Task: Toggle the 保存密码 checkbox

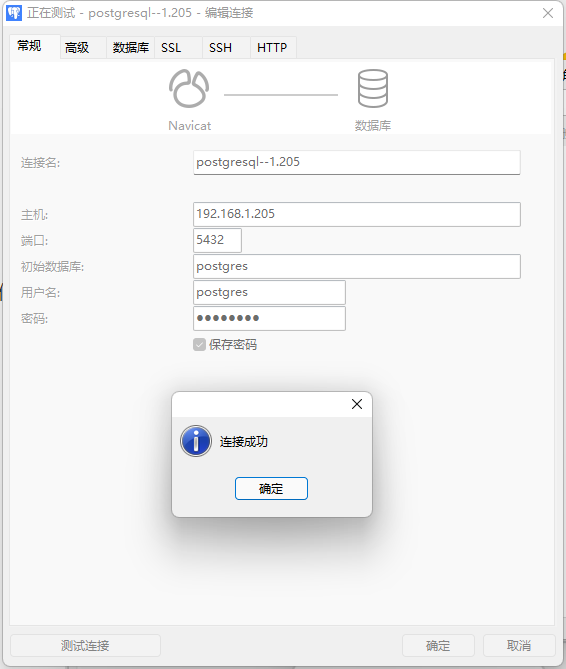Action: 199,345
